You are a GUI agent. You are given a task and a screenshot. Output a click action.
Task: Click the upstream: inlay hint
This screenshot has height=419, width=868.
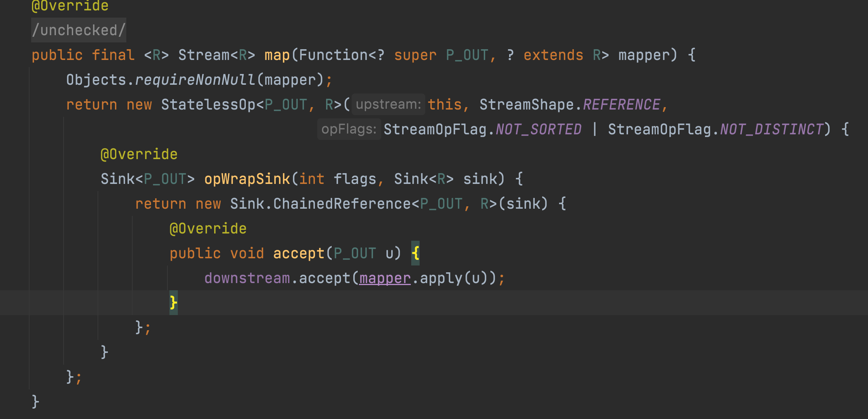(388, 104)
